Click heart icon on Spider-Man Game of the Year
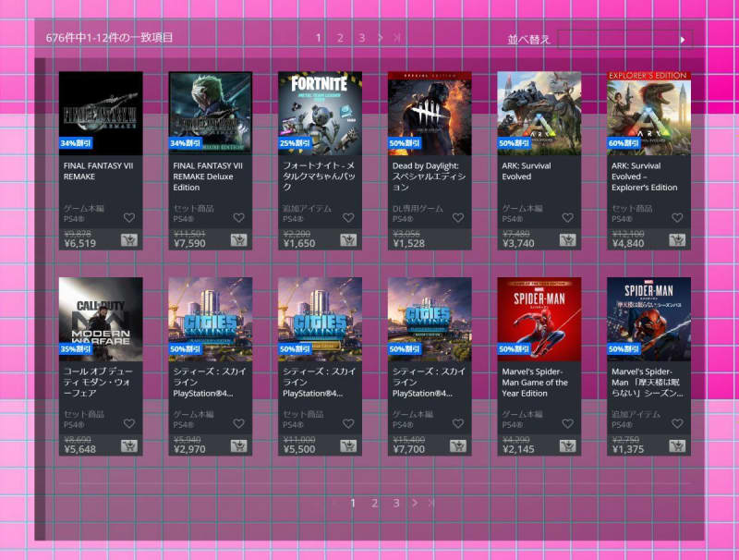 click(568, 423)
